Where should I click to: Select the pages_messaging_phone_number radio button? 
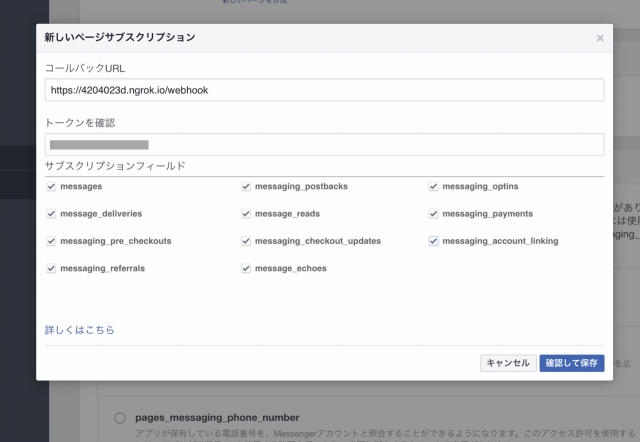coord(119,417)
